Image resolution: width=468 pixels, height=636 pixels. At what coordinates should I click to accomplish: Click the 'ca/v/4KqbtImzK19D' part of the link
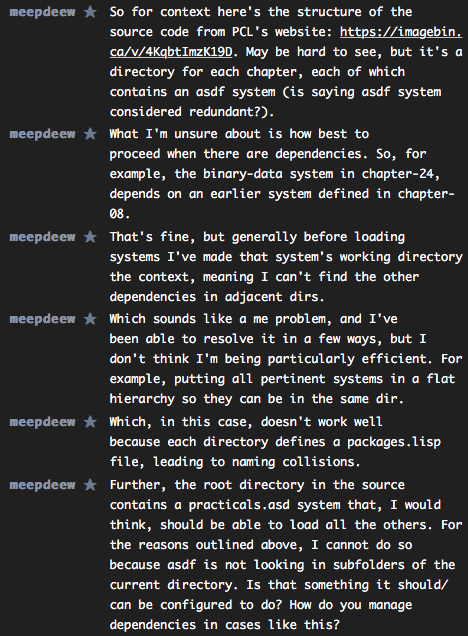[x=171, y=52]
